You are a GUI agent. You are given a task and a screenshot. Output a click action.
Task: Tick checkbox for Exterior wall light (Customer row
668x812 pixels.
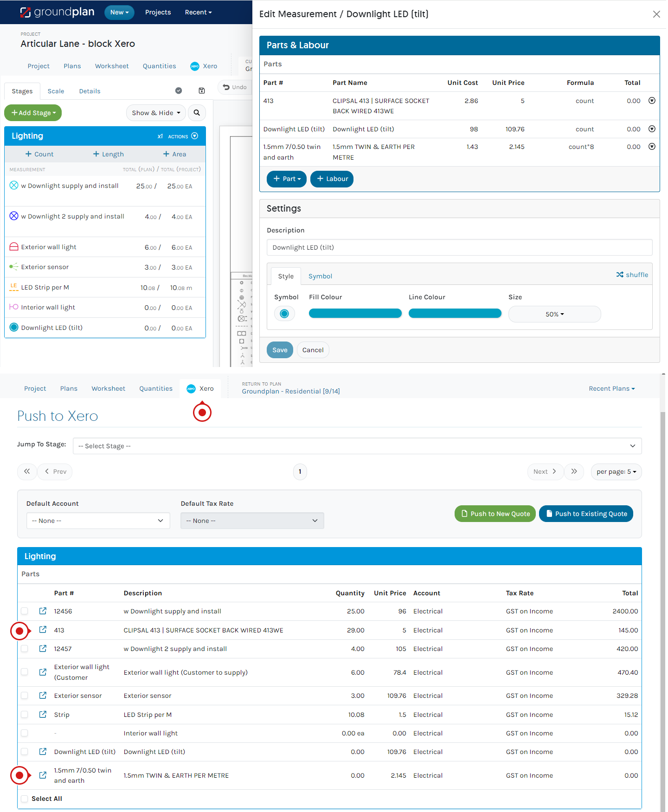coord(25,672)
